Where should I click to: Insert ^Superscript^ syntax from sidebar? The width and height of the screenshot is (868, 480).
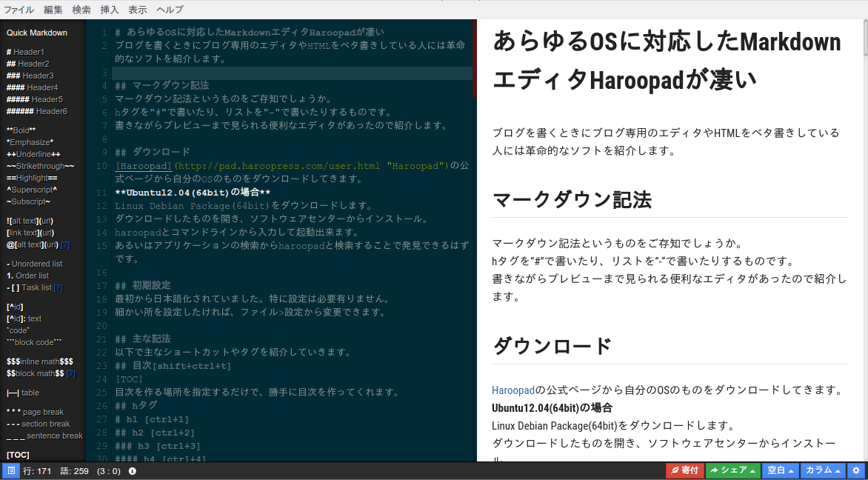(32, 190)
